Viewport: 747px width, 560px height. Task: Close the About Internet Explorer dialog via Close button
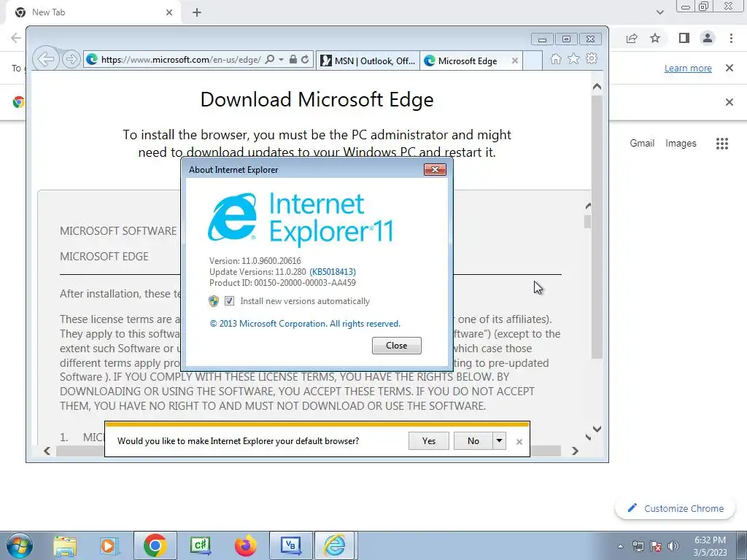click(x=396, y=346)
